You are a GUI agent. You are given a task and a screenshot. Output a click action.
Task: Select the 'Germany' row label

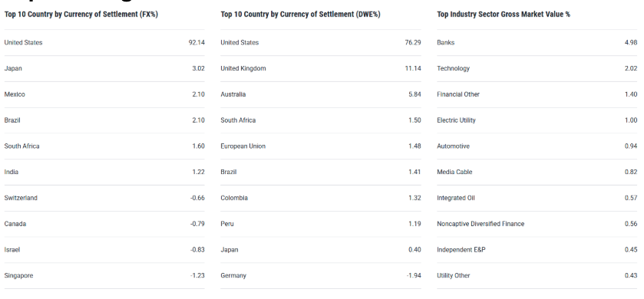click(233, 276)
